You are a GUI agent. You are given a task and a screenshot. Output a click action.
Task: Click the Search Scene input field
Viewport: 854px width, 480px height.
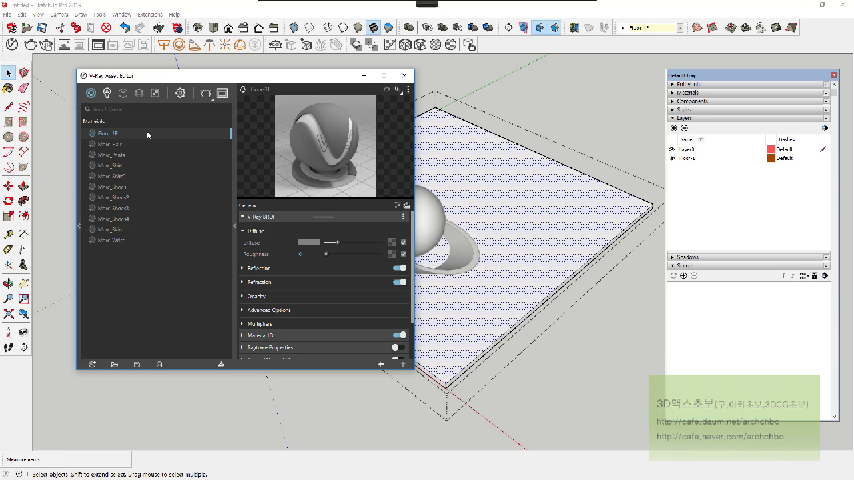(157, 109)
